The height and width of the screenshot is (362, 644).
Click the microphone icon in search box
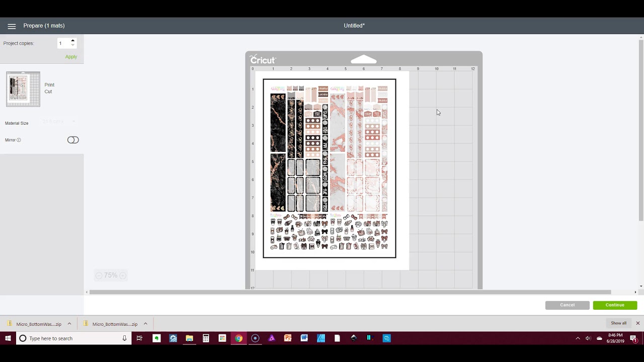(124, 338)
